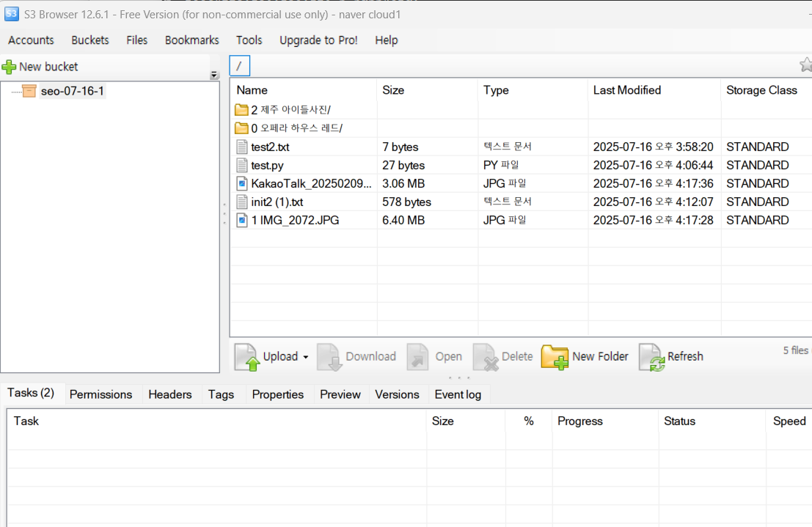Click the folder icon for 2 제주 아이들사진

(241, 110)
